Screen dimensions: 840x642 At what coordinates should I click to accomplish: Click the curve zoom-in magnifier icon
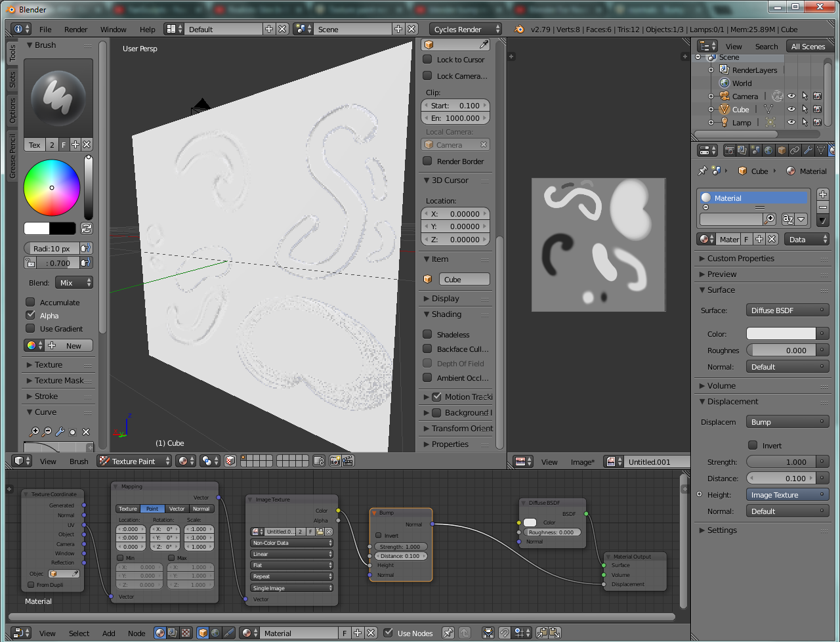pyautogui.click(x=34, y=432)
